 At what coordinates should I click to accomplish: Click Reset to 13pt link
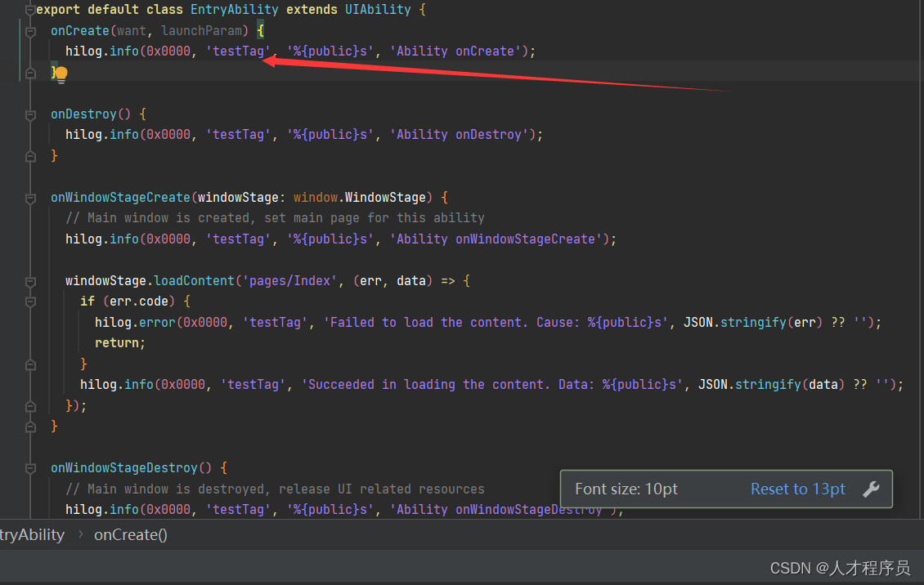[x=798, y=489]
